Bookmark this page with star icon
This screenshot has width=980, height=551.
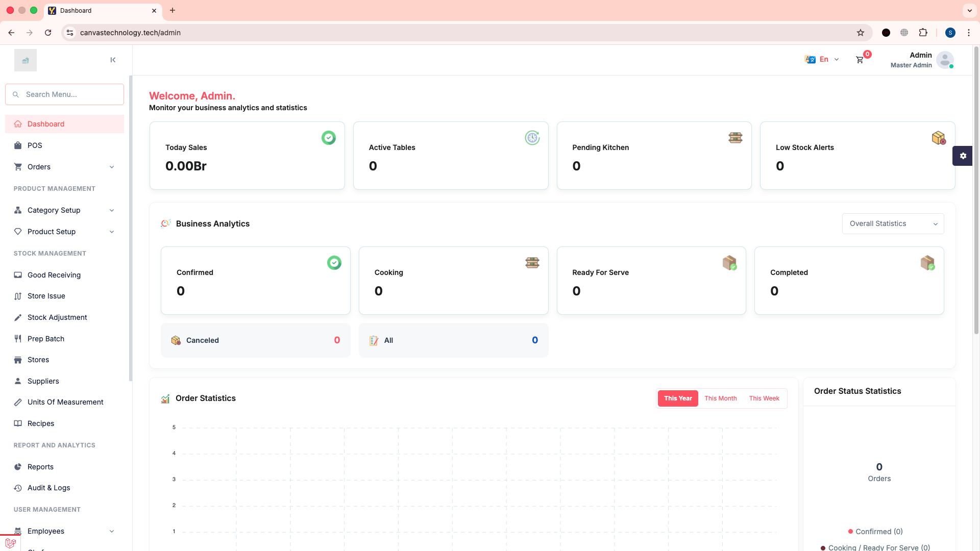tap(861, 33)
